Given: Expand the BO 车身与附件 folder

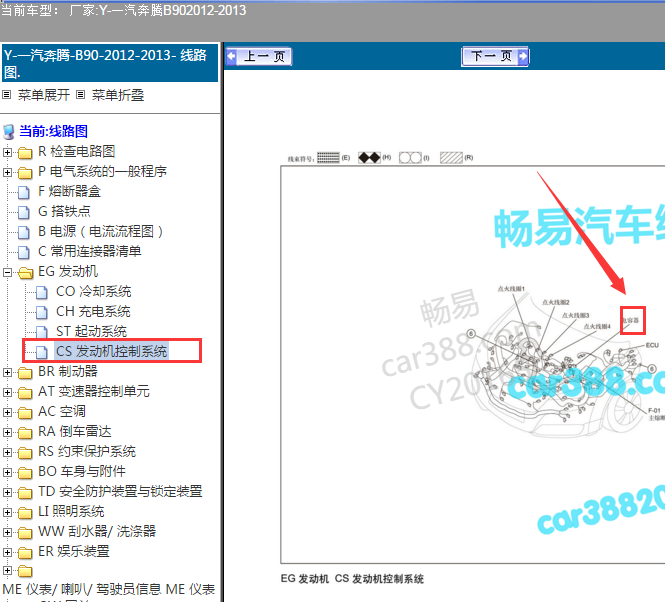Looking at the screenshot, I should coord(7,472).
